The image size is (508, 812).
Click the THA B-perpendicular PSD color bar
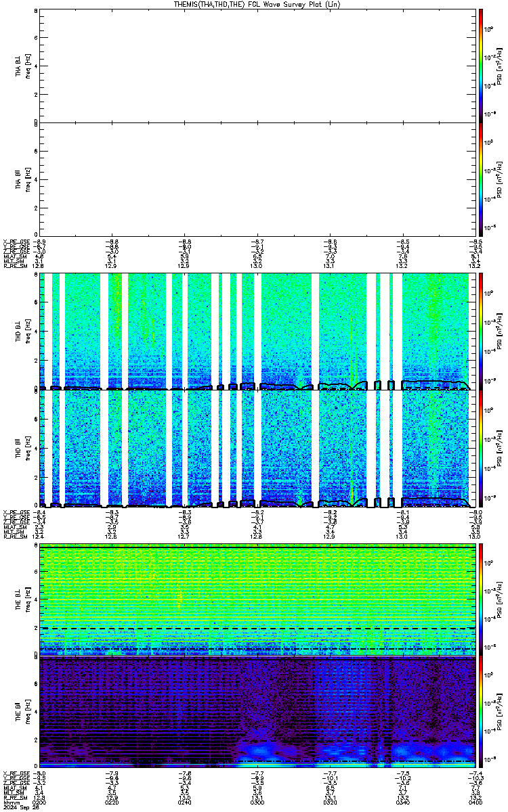(x=480, y=65)
